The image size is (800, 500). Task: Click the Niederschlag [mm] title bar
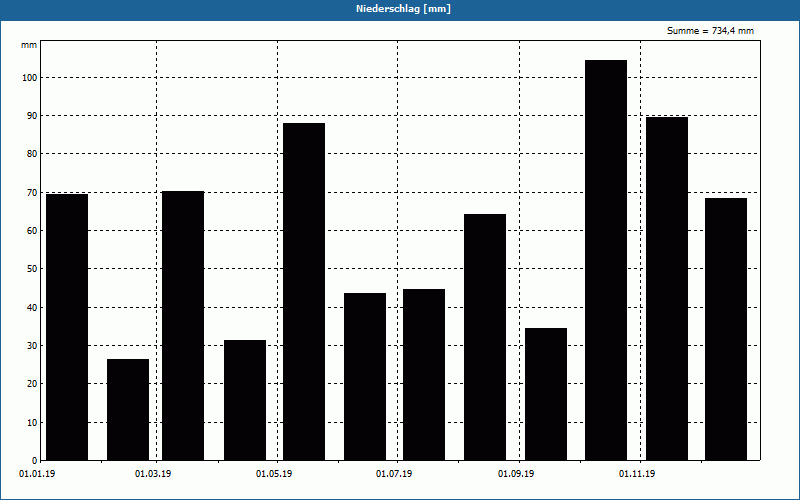(400, 9)
